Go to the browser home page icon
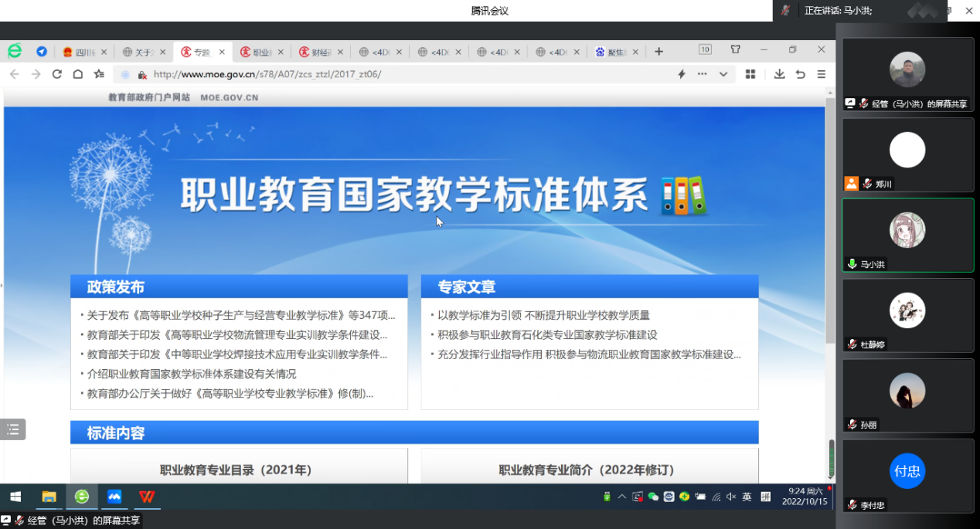The width and height of the screenshot is (980, 529). pos(77,74)
